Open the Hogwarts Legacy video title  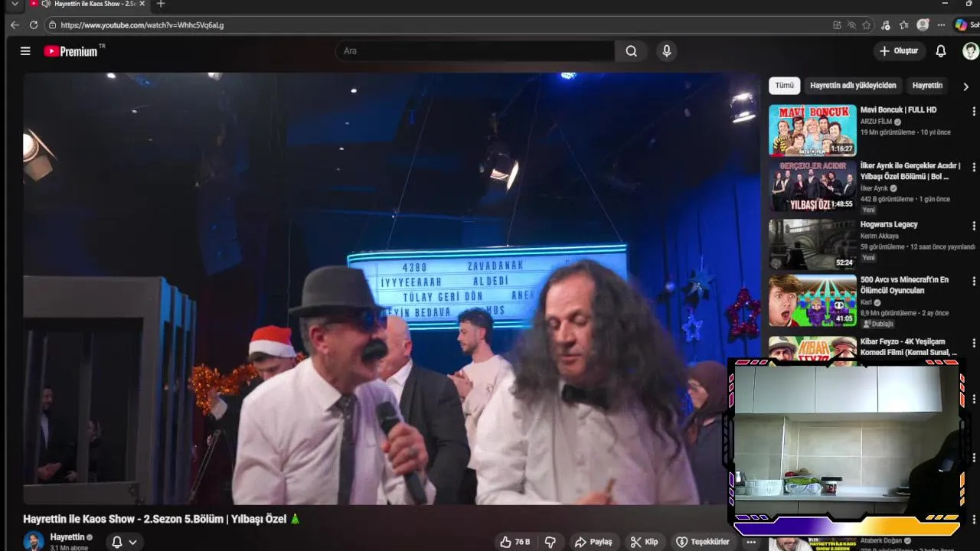[x=889, y=225]
